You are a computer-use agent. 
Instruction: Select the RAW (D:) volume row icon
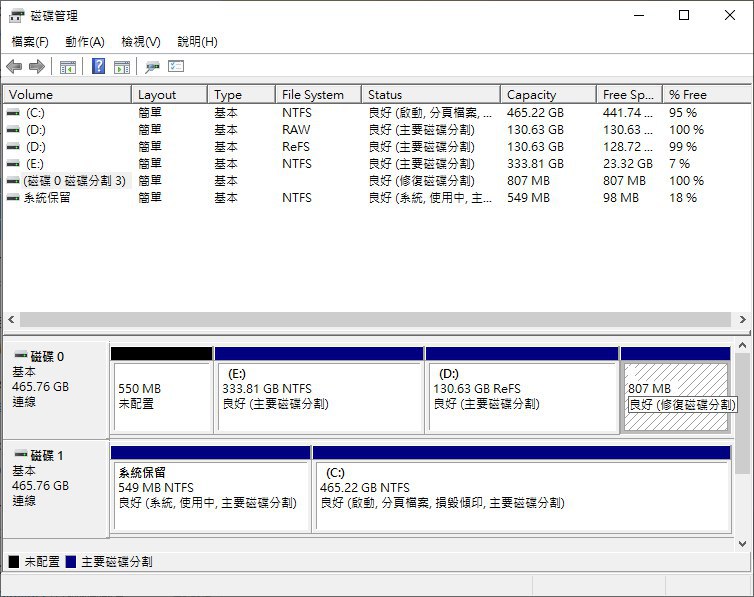13,130
